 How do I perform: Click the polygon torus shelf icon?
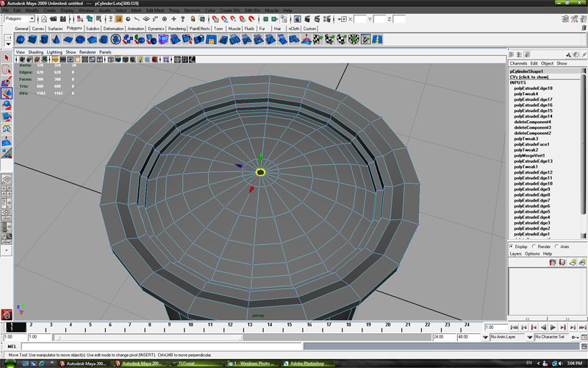pyautogui.click(x=82, y=40)
